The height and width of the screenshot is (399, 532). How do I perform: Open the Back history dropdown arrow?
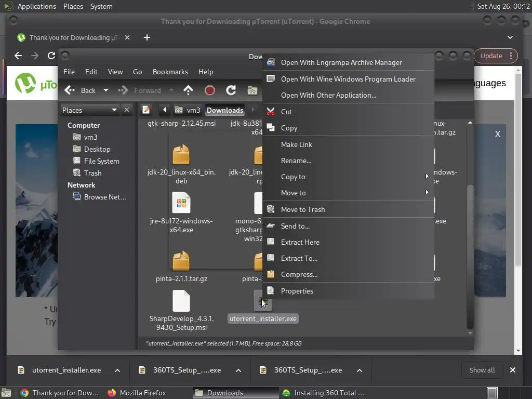[x=106, y=90]
